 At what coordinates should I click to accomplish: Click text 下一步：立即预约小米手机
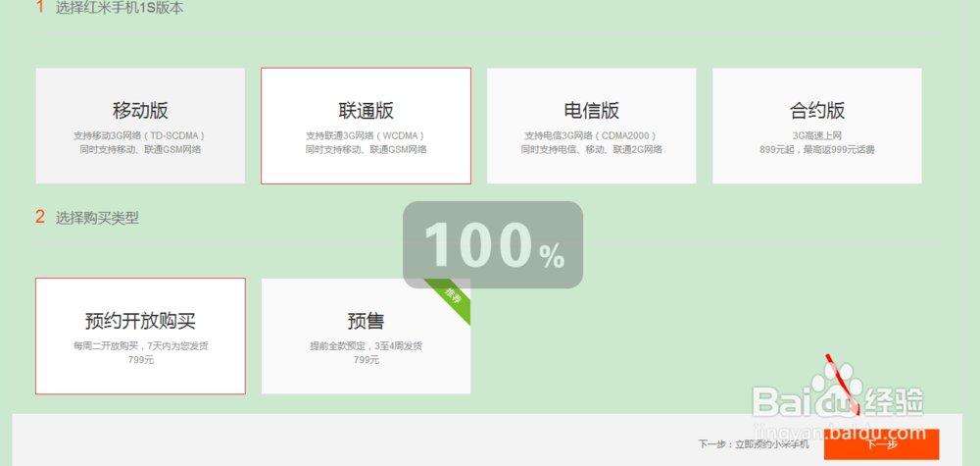pyautogui.click(x=753, y=444)
